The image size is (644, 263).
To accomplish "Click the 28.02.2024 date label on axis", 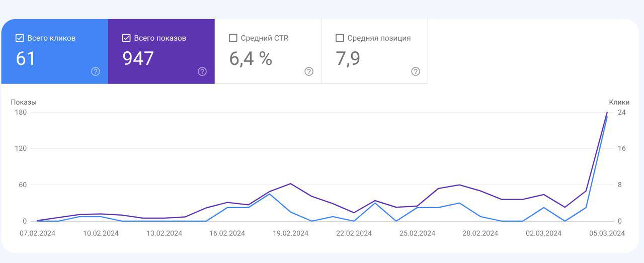I will click(480, 233).
